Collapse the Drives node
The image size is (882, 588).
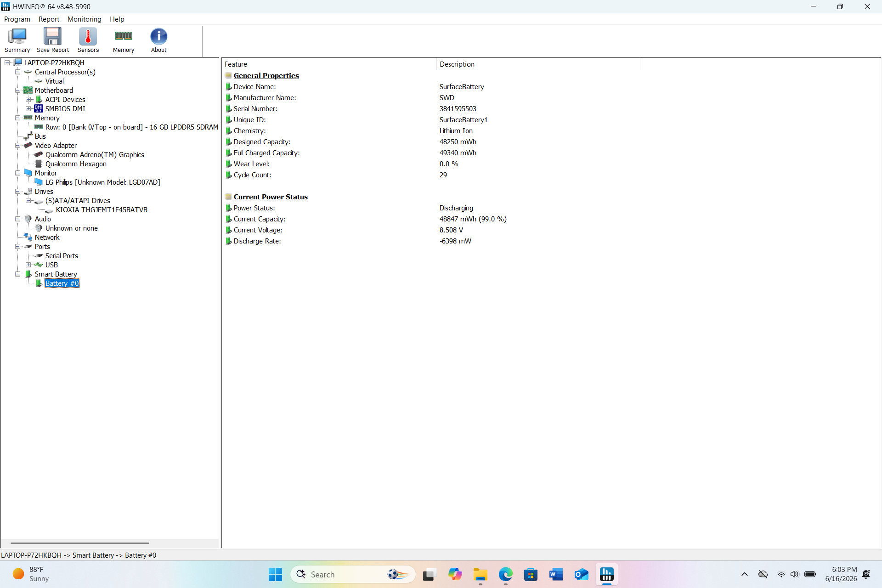pyautogui.click(x=18, y=192)
